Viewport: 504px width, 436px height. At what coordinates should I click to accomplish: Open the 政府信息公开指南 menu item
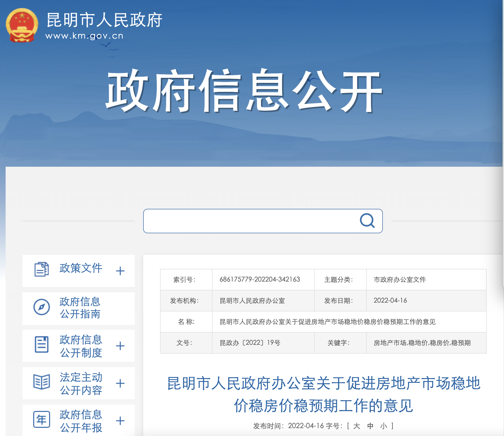80,308
